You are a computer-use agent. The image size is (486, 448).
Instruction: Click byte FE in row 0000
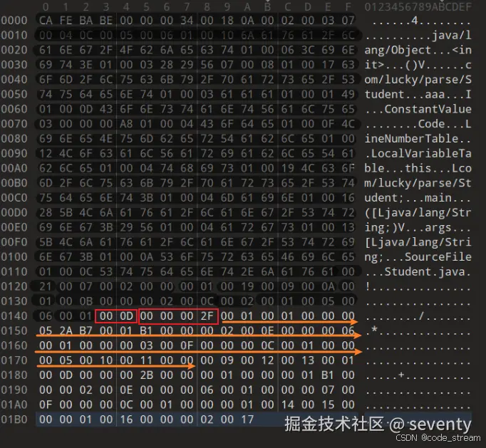click(x=66, y=21)
